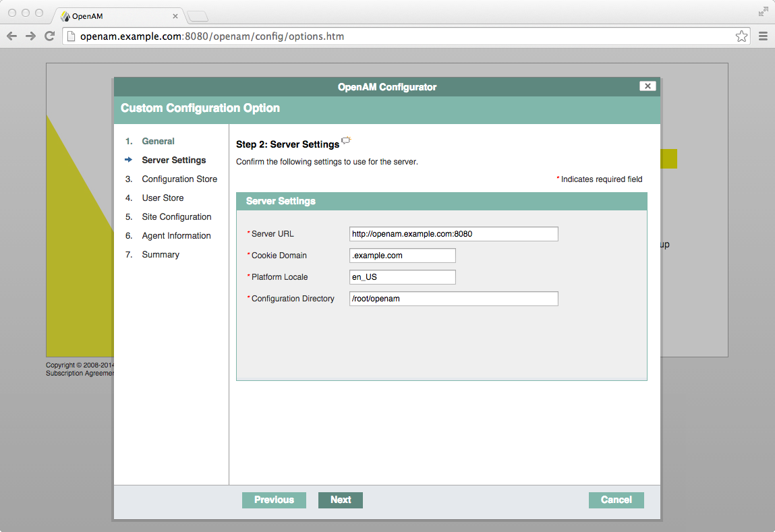Screen dimensions: 775x532
Task: Select the OpenAM browser tab
Action: pos(119,16)
